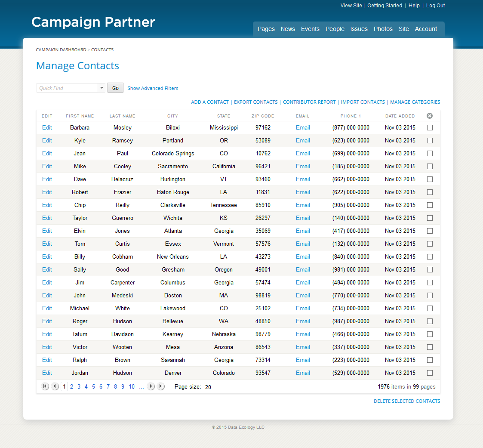Check Victor Wooten's checkbox
This screenshot has width=483, height=448.
tap(430, 347)
